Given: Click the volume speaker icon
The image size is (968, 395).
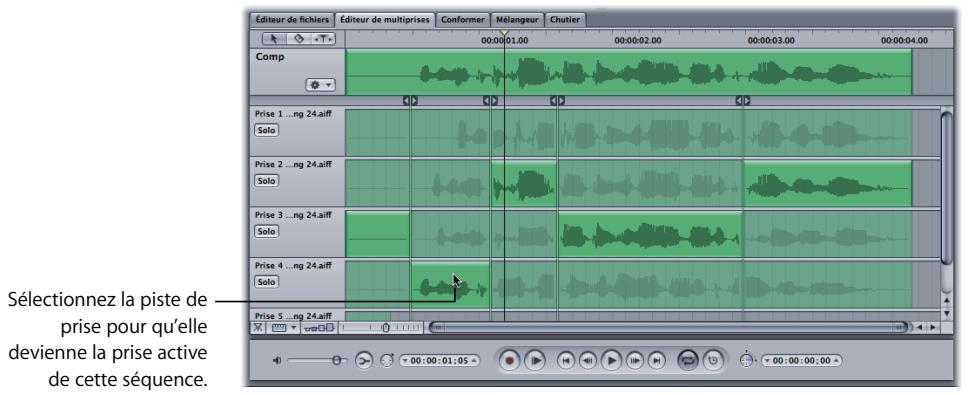Looking at the screenshot, I should 277,360.
